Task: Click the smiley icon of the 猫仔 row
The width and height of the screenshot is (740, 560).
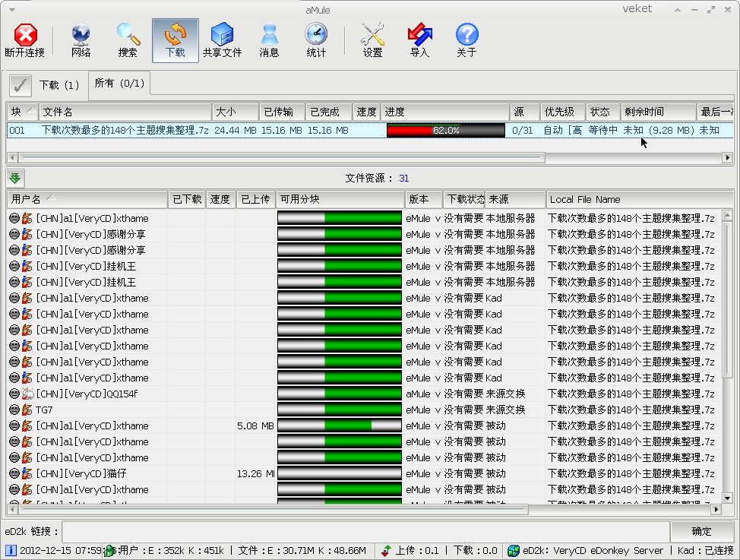Action: pos(14,473)
